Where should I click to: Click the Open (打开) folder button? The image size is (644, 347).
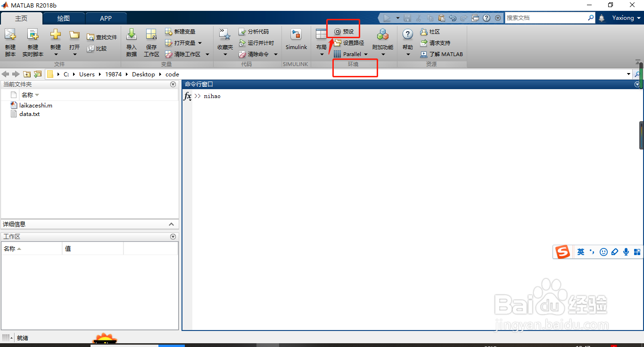pos(74,42)
